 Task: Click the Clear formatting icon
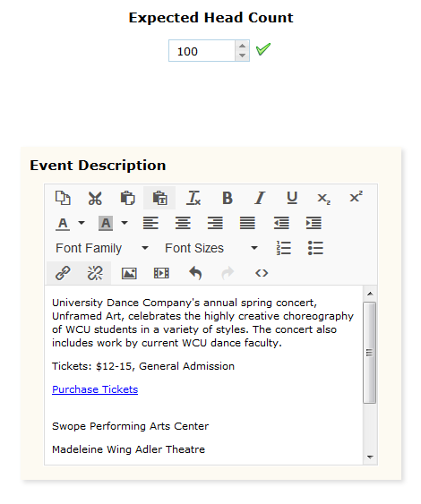point(193,198)
